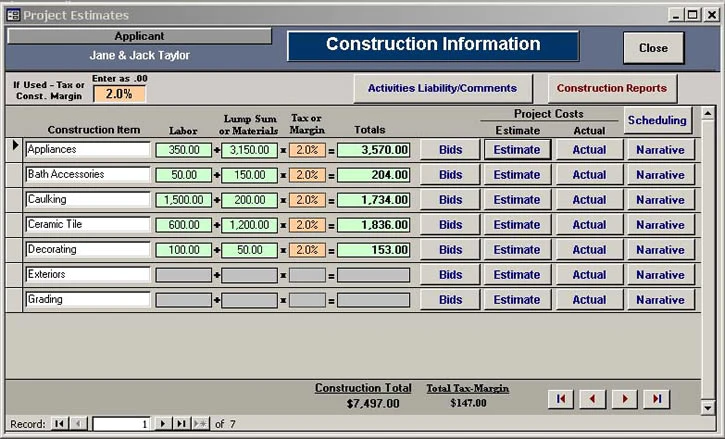Click previous-record arrow in Record navigator bar

tap(78, 424)
